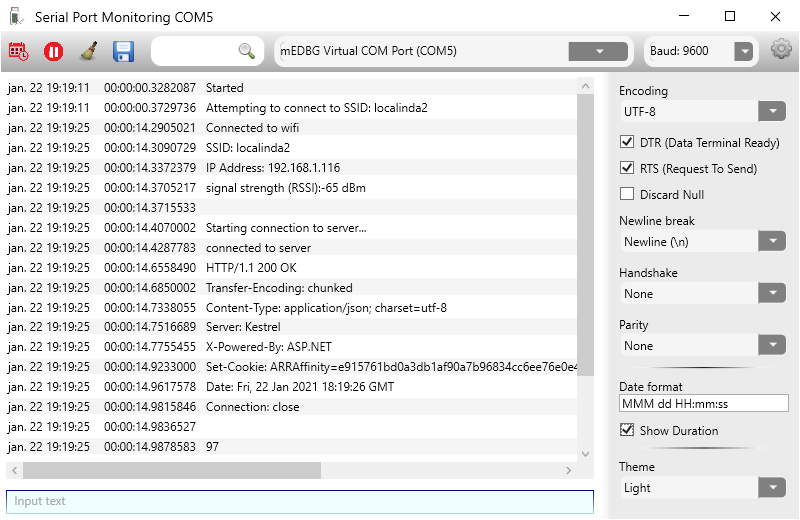800x520 pixels.
Task: Open the Encoding UTF-8 dropdown
Action: click(x=772, y=111)
